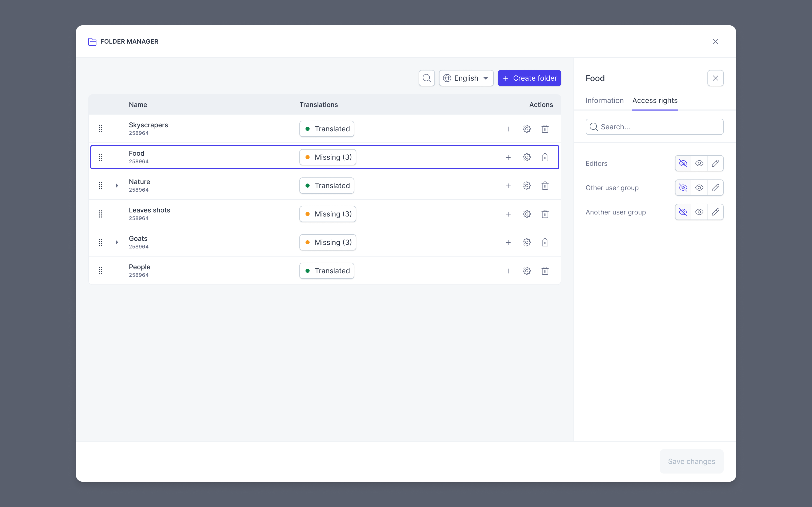
Task: Open the search icon in the toolbar
Action: [427, 78]
